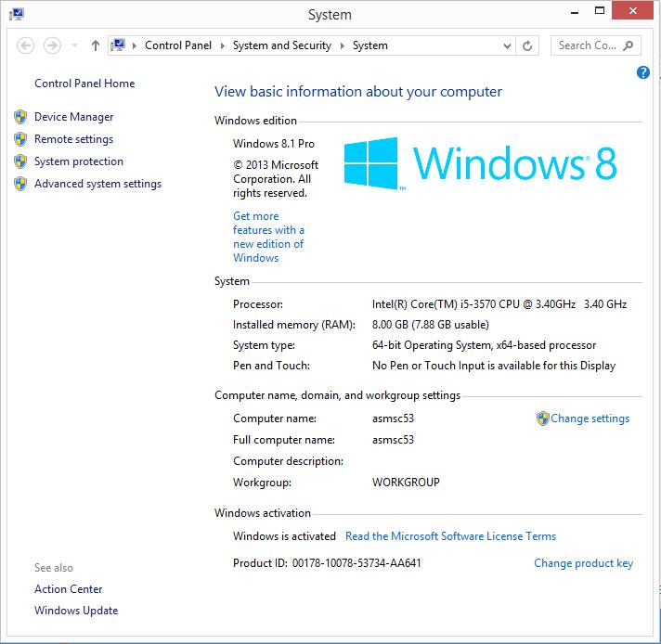
Task: Click Windows 8.1 Pro edition text
Action: pos(274,143)
